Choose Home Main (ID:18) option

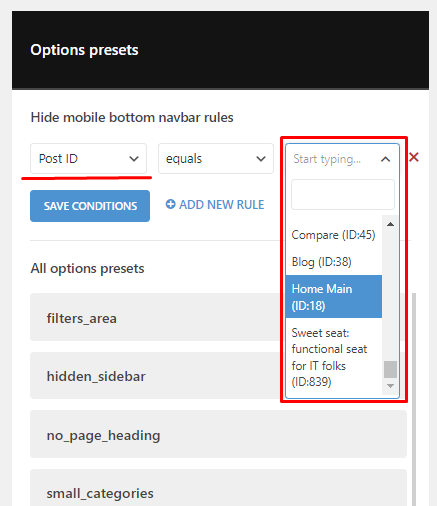(333, 297)
